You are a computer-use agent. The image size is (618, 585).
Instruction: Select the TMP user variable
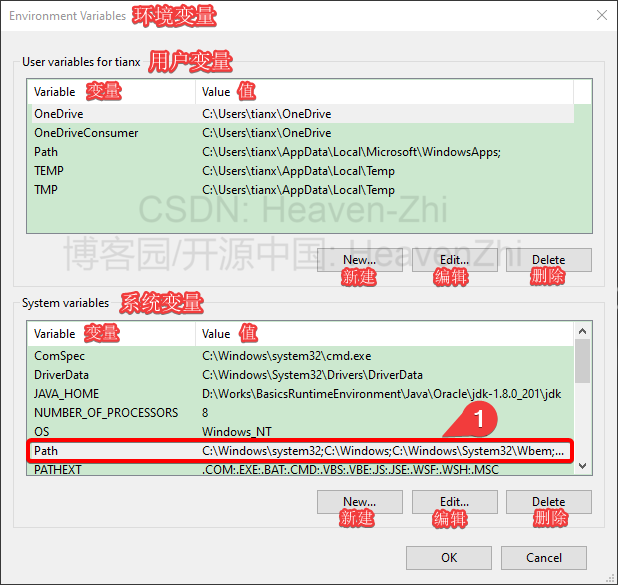coord(301,190)
